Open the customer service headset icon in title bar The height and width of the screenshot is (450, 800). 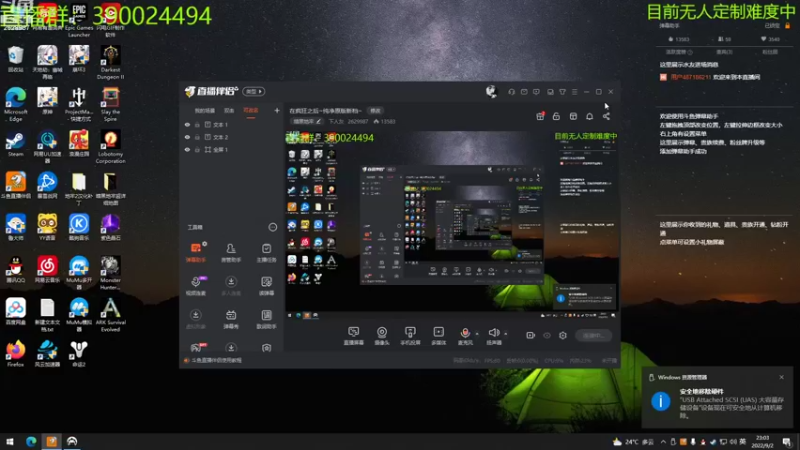pos(511,92)
